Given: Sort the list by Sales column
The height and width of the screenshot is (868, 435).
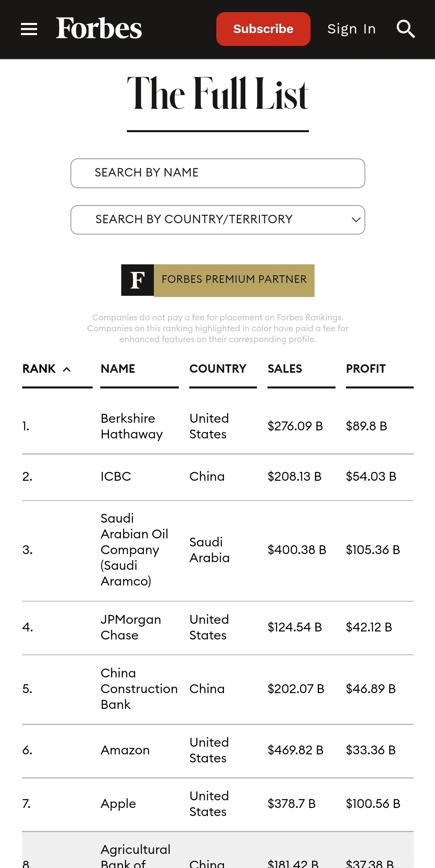Looking at the screenshot, I should (285, 369).
